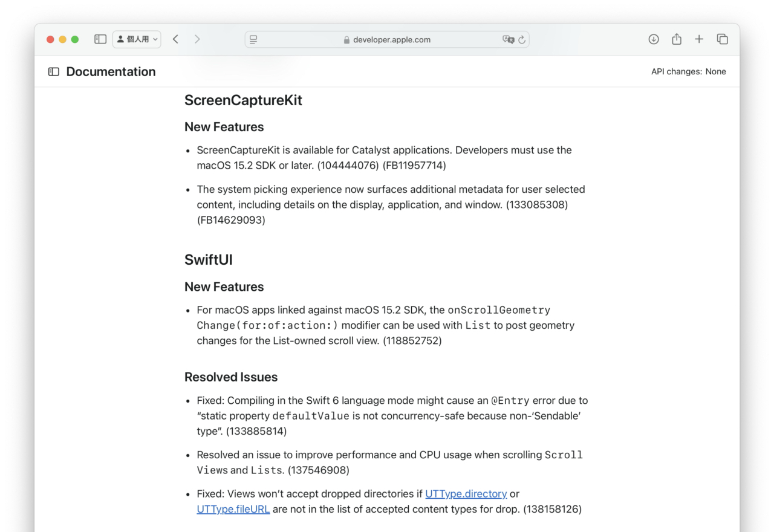774x532 pixels.
Task: Click the text (104444076)
Action: (x=348, y=166)
